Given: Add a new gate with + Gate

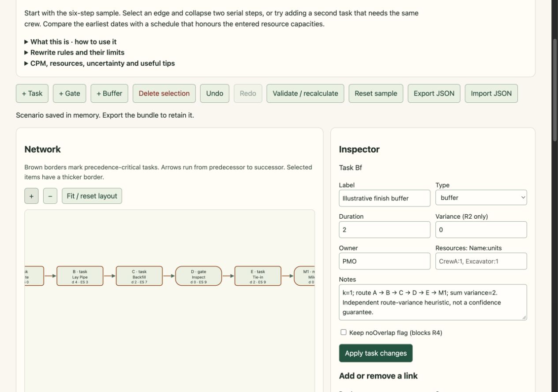Looking at the screenshot, I should click(x=70, y=93).
